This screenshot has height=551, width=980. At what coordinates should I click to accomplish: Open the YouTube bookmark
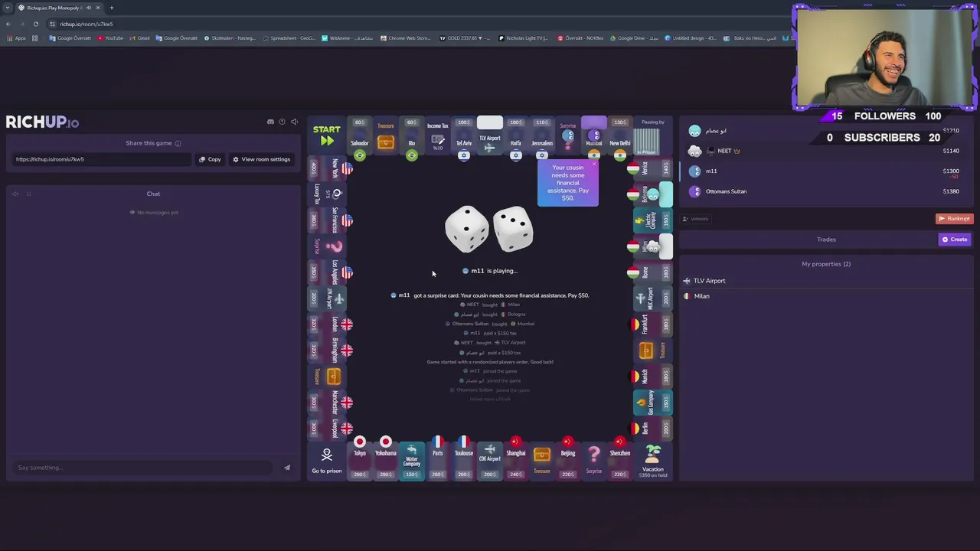110,38
